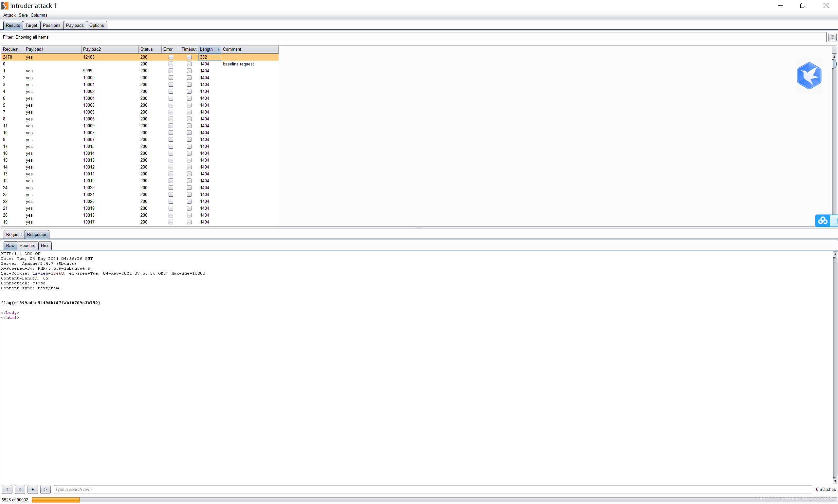Click the Filter: Showing all items bar
838x504 pixels.
point(413,37)
